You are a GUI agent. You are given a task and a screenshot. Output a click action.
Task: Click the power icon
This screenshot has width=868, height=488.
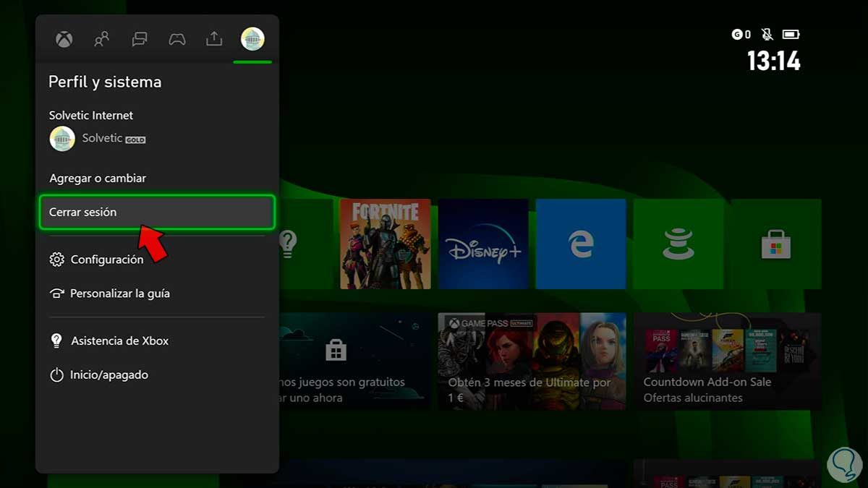click(x=57, y=375)
